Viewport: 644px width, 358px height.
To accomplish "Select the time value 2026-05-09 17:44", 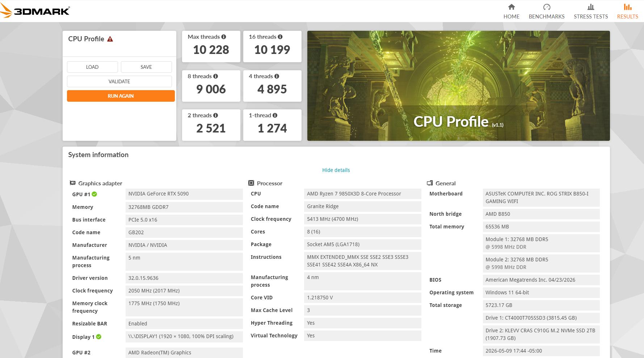I will point(541,351).
